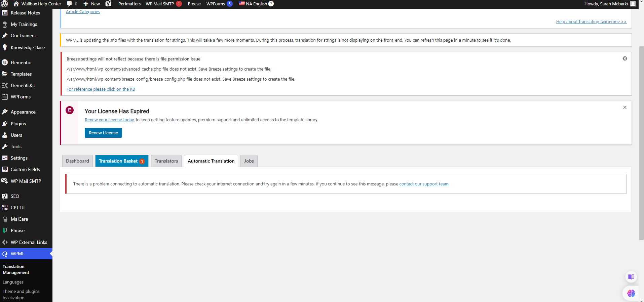Viewport: 644px width, 302px height.
Task: Open Translation Management submenu item
Action: (x=16, y=270)
